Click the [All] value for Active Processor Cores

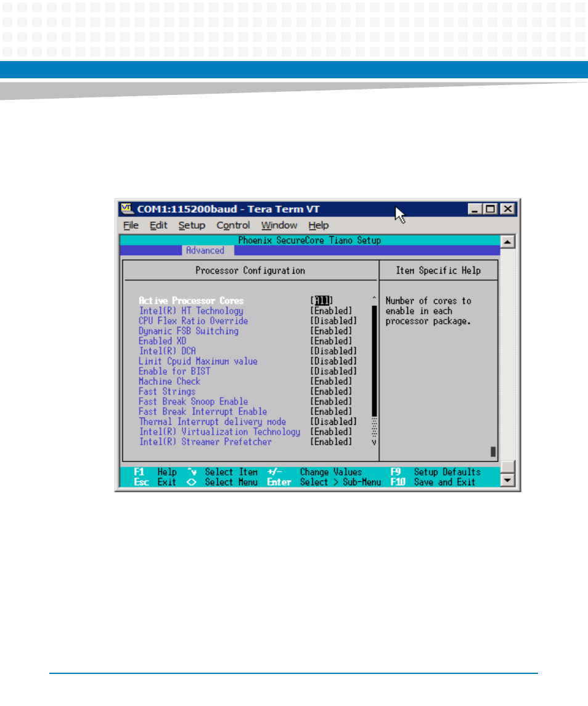322,300
